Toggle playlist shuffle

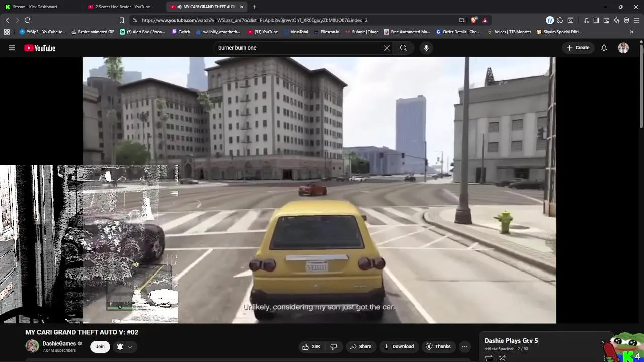pos(502,358)
